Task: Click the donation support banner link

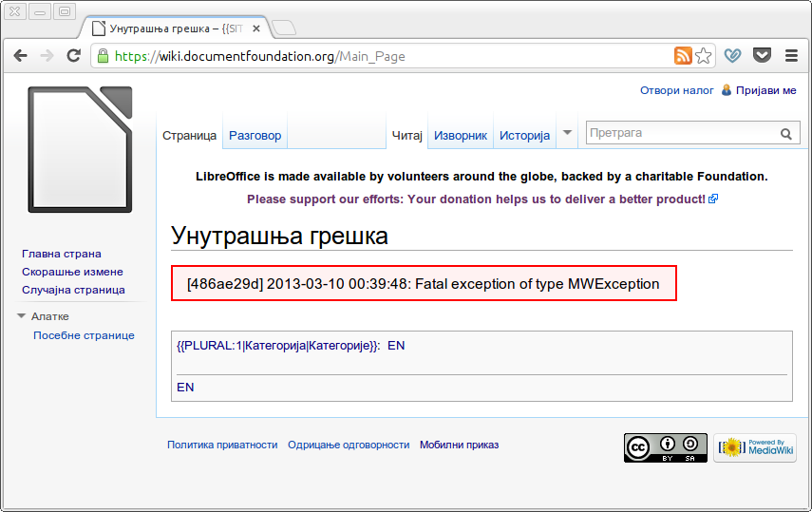Action: pyautogui.click(x=476, y=199)
